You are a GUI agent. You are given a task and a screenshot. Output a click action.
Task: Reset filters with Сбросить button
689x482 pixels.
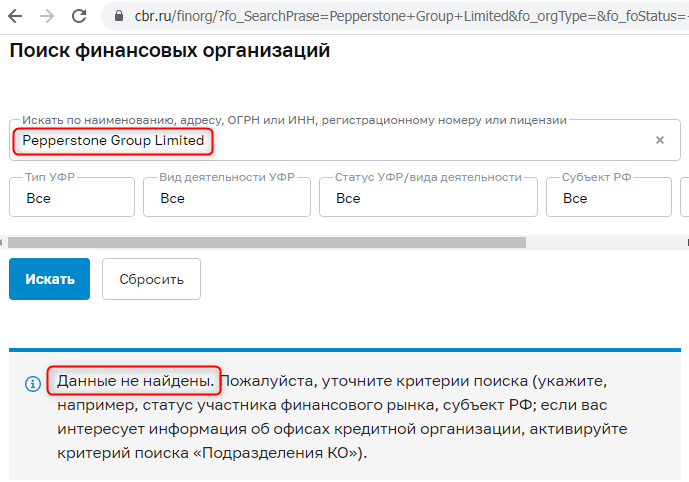152,279
